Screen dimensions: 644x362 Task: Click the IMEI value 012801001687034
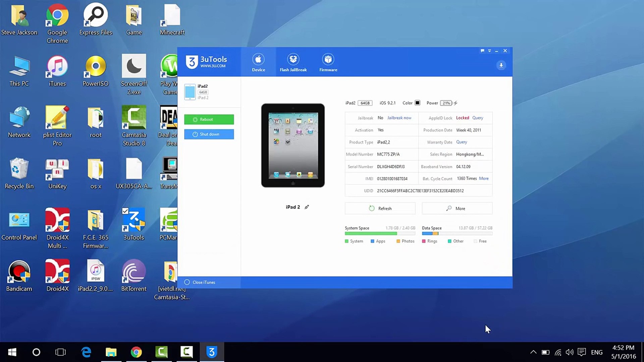(x=392, y=179)
